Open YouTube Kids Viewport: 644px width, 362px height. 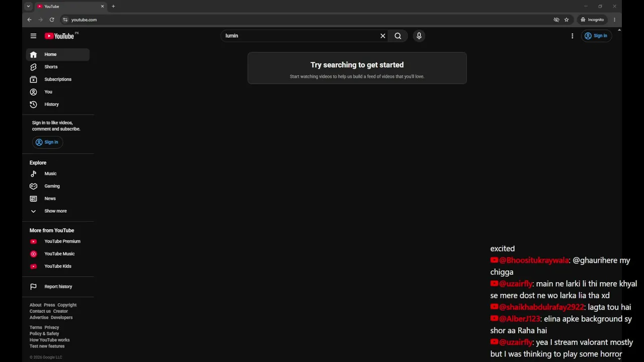(58, 266)
